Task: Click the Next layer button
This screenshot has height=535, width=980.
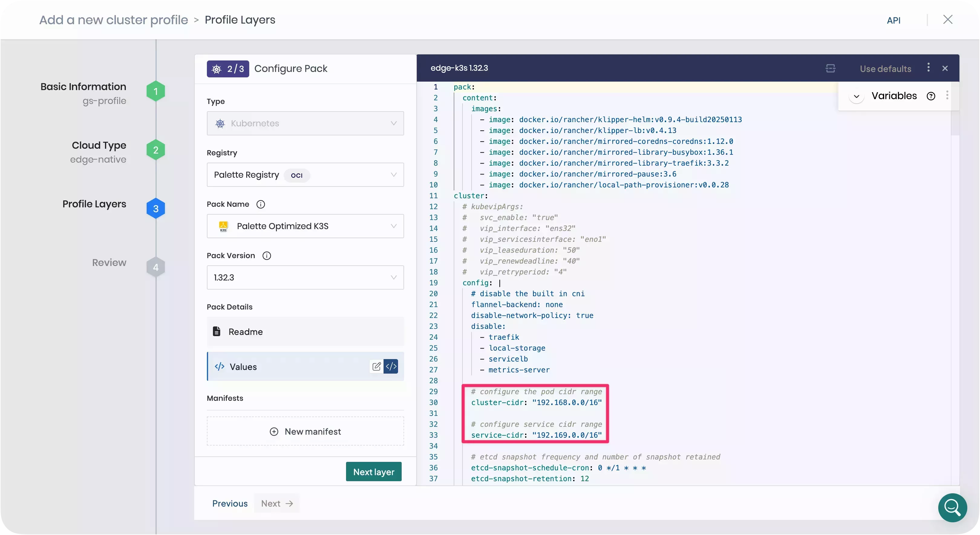Action: [x=373, y=471]
